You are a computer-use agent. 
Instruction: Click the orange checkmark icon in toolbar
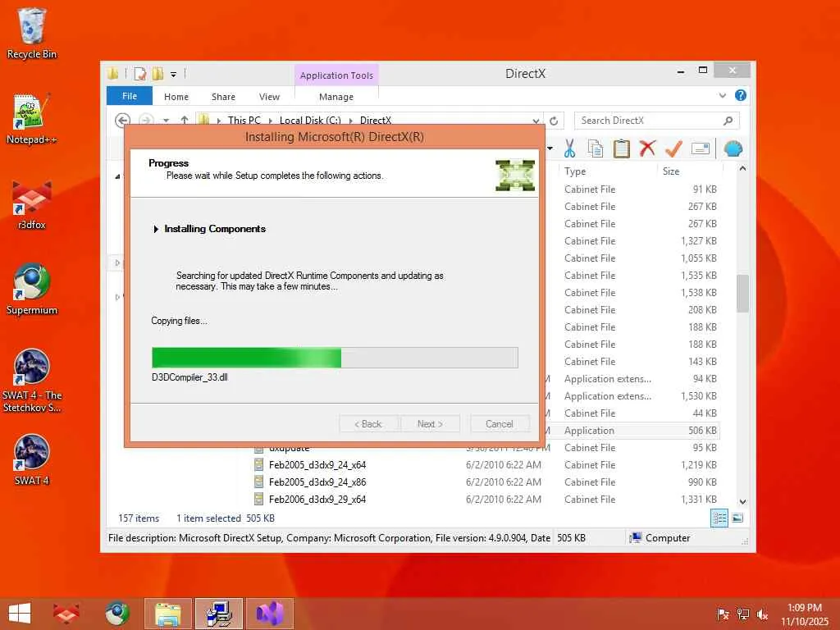[673, 148]
